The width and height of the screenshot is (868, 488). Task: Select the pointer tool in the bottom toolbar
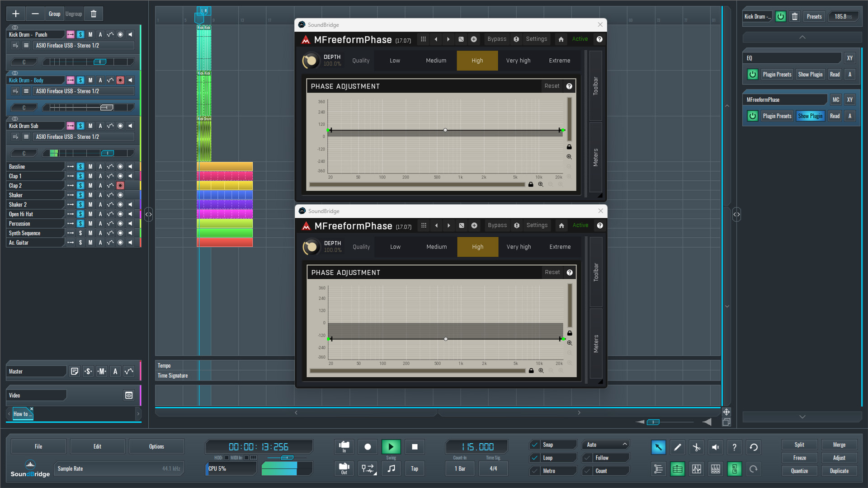pyautogui.click(x=658, y=447)
